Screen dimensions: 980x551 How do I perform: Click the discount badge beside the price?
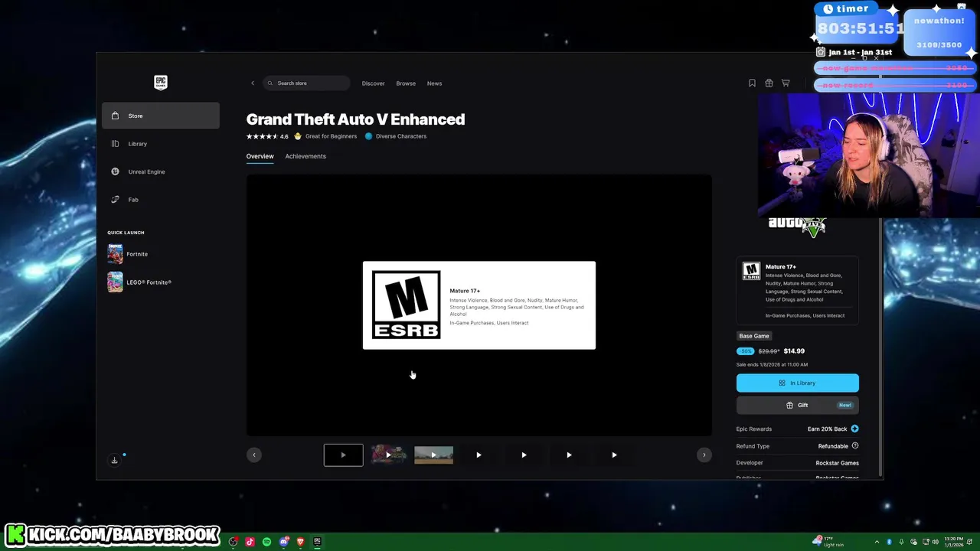[745, 351]
